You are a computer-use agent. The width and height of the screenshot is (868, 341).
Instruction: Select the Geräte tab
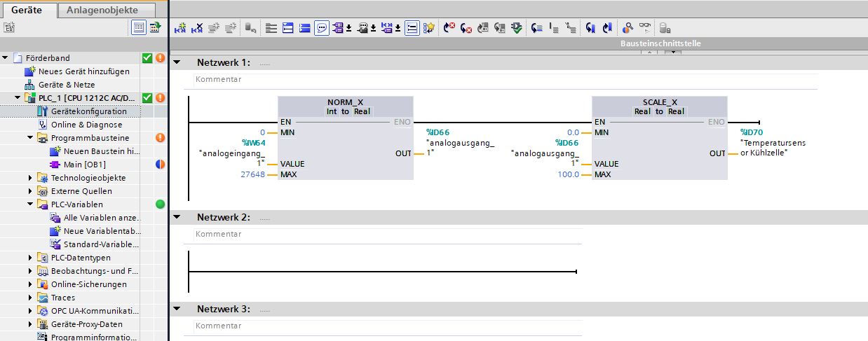tap(27, 10)
